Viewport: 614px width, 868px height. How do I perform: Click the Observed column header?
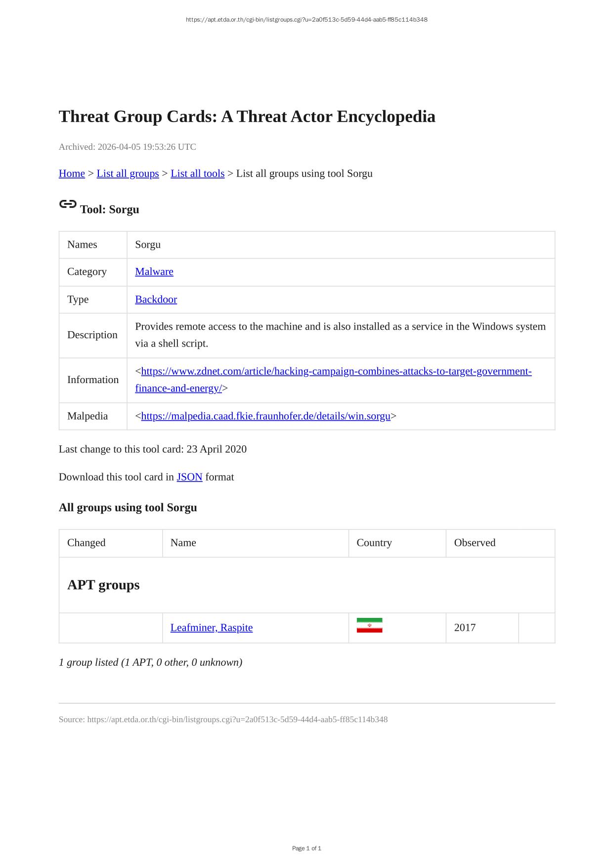tap(474, 543)
